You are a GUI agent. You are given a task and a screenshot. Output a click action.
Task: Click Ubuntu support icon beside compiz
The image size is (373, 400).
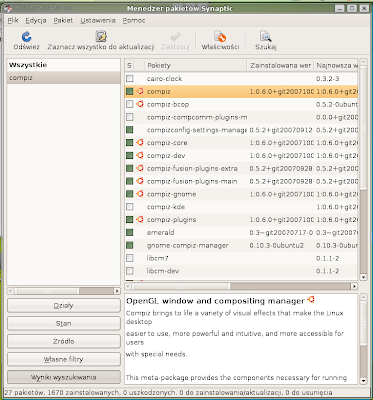tap(140, 91)
